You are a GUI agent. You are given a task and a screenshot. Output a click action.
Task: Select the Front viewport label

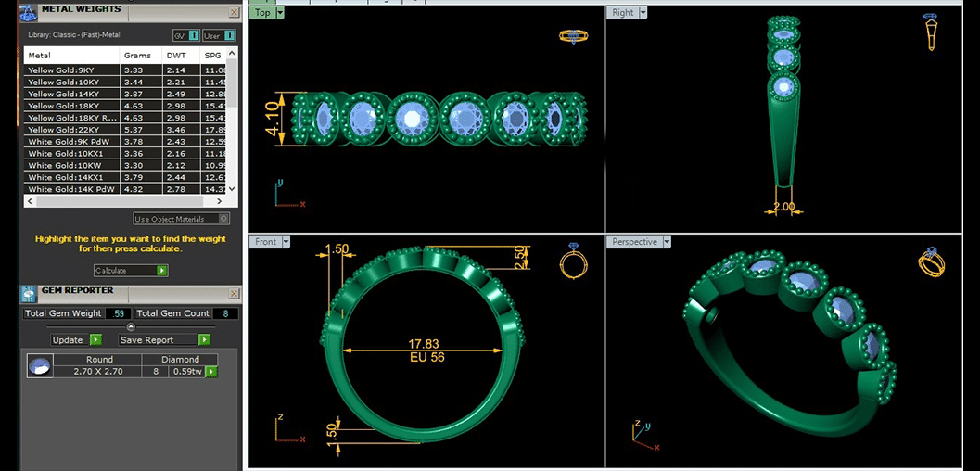coord(265,242)
